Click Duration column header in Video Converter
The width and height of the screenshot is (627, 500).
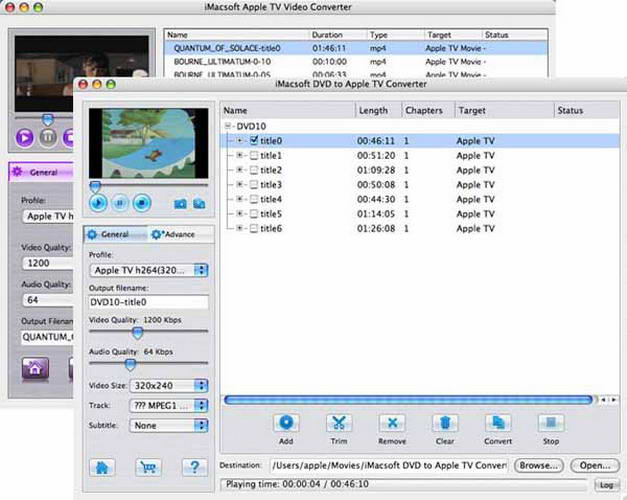point(338,35)
